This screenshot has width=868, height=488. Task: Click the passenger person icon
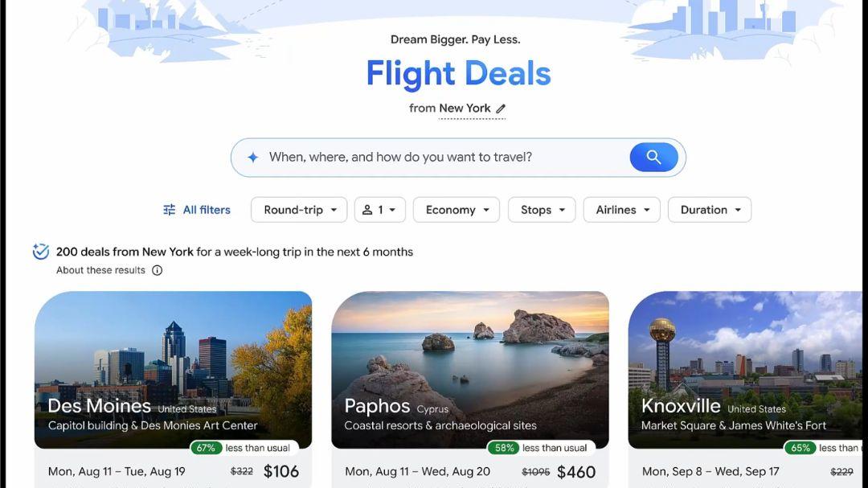tap(367, 210)
